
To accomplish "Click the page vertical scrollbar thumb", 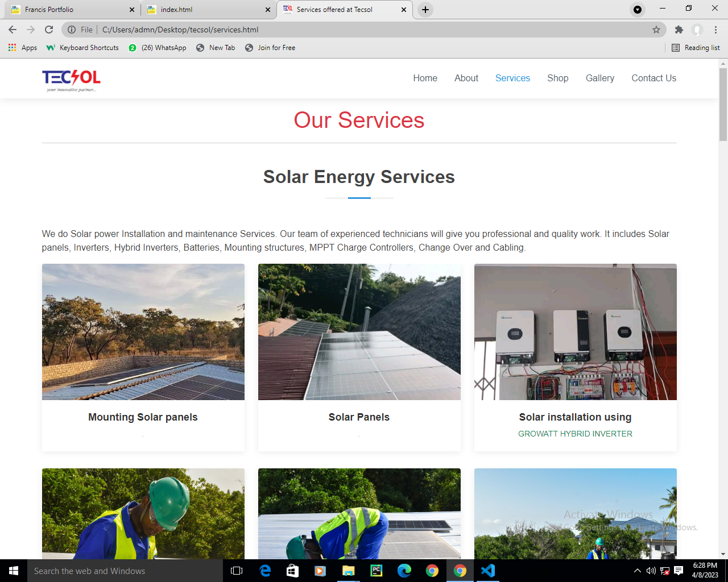I will pos(723,103).
